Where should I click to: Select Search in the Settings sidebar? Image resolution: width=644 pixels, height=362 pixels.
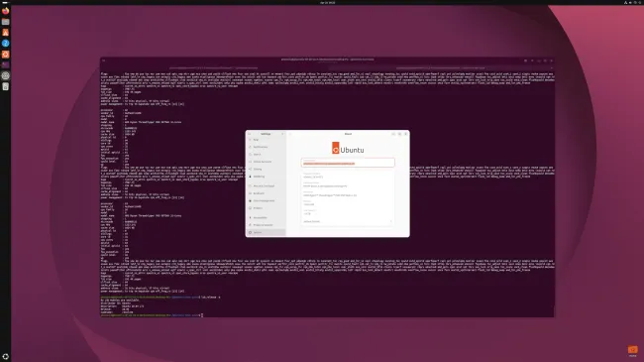pos(266,155)
